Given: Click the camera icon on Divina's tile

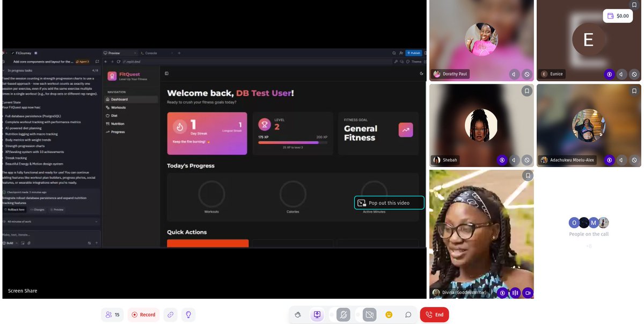Looking at the screenshot, I should tap(528, 293).
